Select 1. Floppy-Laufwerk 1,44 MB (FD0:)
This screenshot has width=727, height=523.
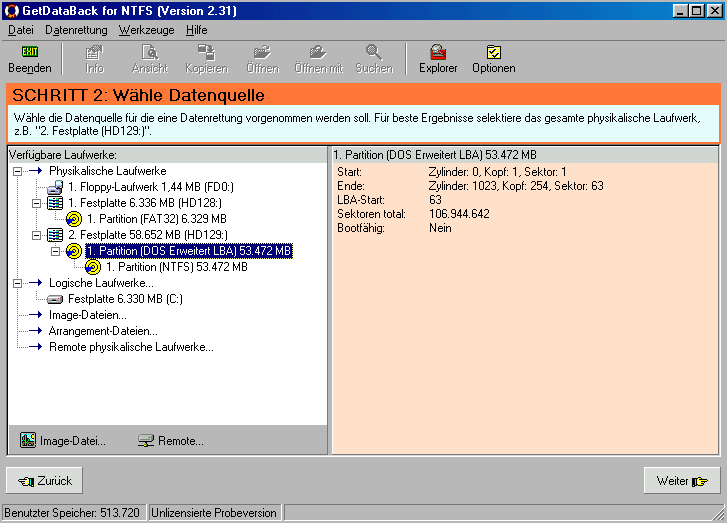[x=151, y=187]
